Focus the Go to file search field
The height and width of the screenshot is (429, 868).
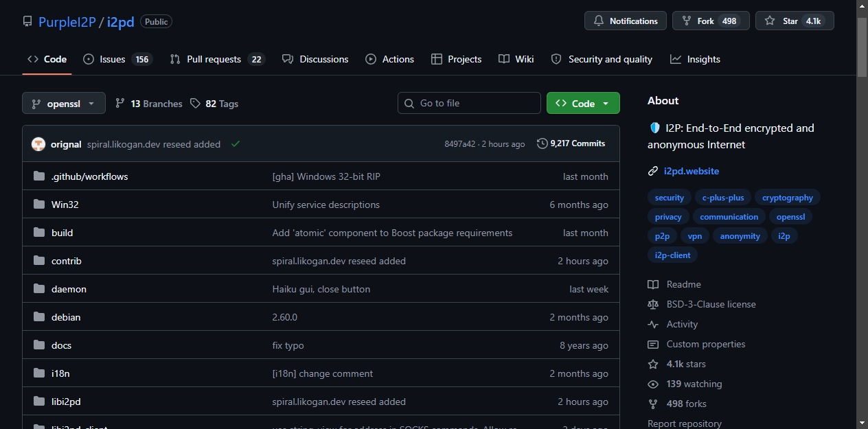[469, 103]
